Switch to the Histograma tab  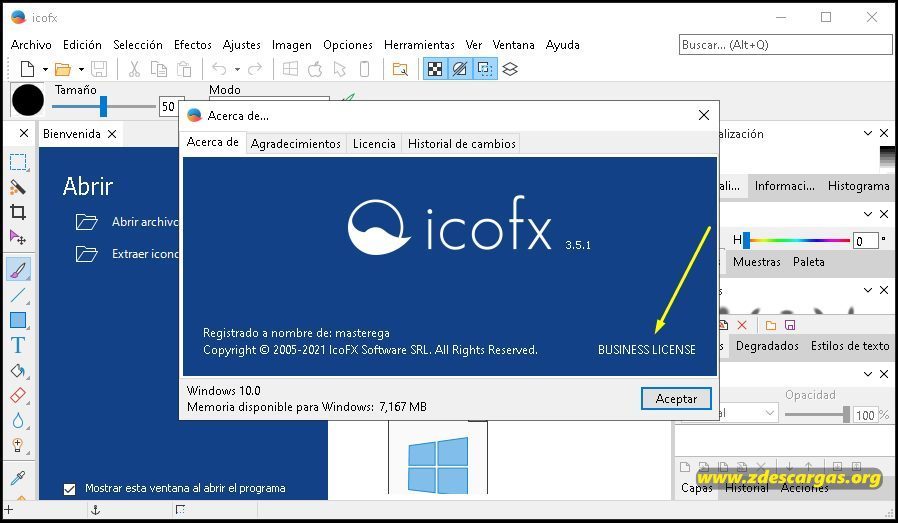pyautogui.click(x=858, y=186)
